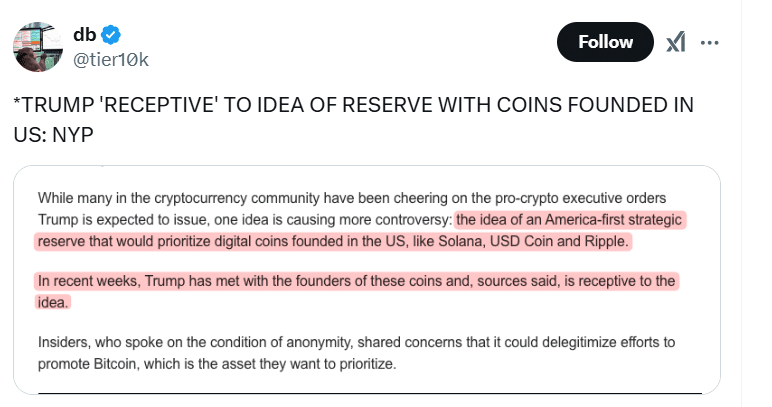
Task: Click the TRUMP 'RECEPTIVE' headline text
Action: pyautogui.click(x=354, y=105)
